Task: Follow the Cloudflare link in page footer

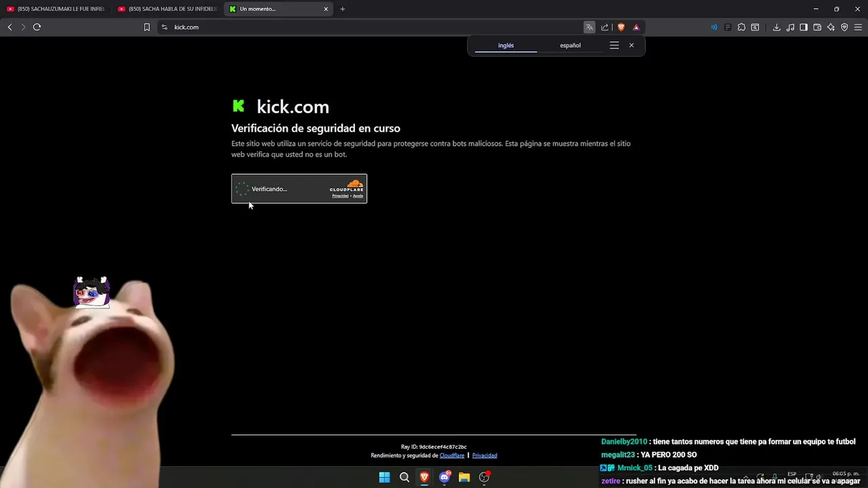Action: 452,455
